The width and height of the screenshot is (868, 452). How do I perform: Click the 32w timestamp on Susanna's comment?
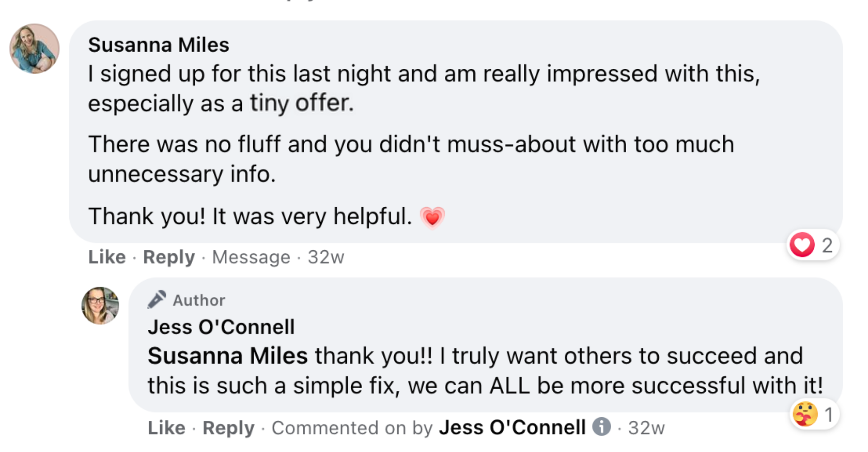point(325,257)
